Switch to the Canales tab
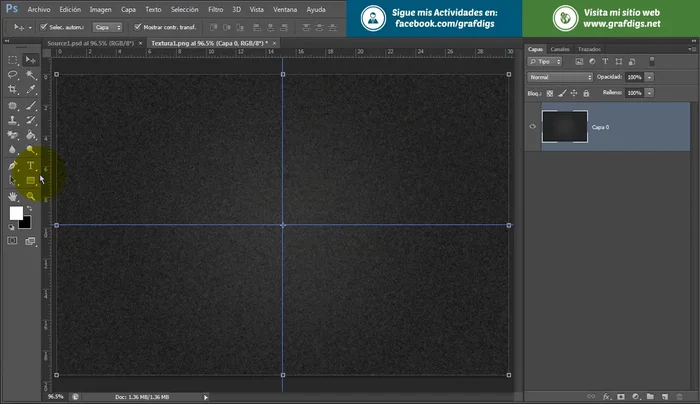The image size is (700, 404). coord(560,48)
